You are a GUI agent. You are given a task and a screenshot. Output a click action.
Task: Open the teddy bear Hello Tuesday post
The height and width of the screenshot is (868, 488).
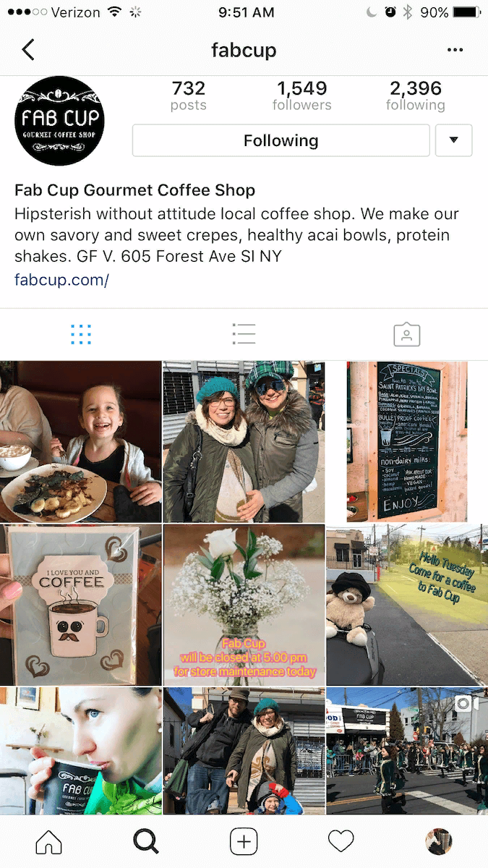tap(407, 605)
